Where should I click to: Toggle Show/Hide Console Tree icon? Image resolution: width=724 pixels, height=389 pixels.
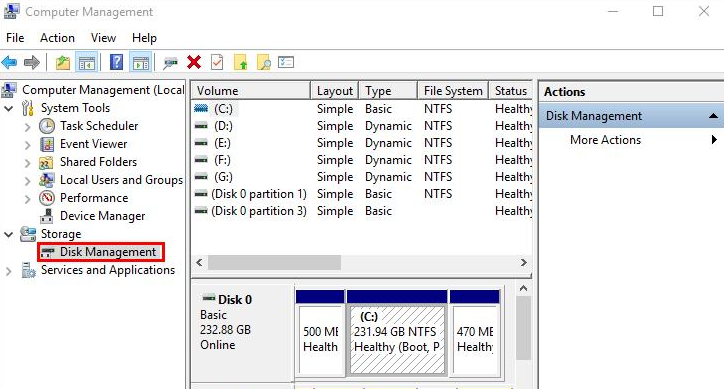(x=87, y=62)
